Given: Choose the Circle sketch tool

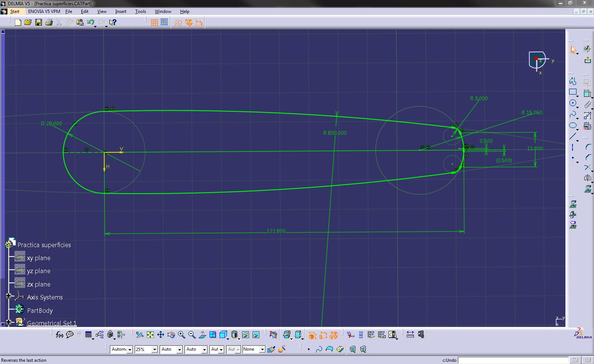Looking at the screenshot, I should 573,103.
